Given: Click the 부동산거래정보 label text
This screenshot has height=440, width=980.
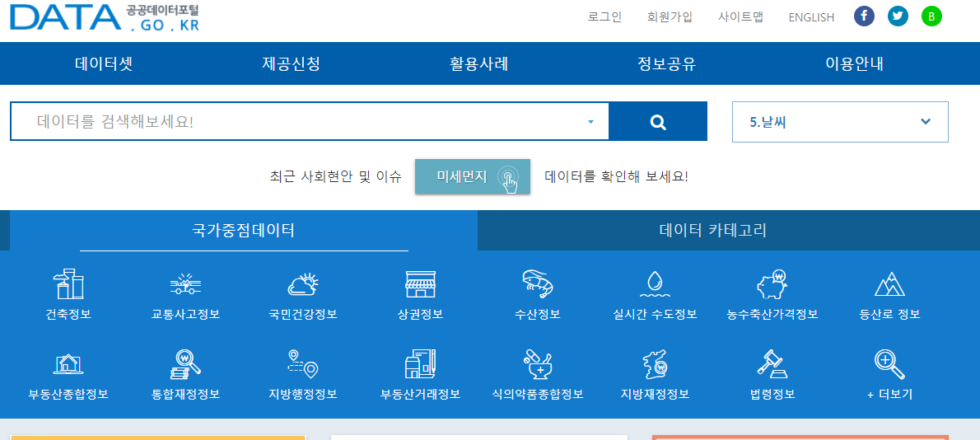Looking at the screenshot, I should pos(420,395).
